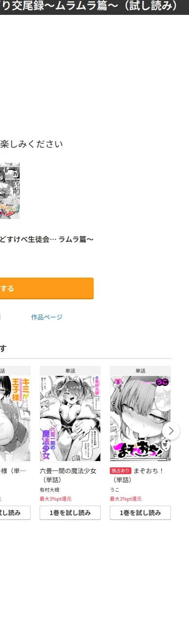Open the まぞおち! cover image

point(140,418)
